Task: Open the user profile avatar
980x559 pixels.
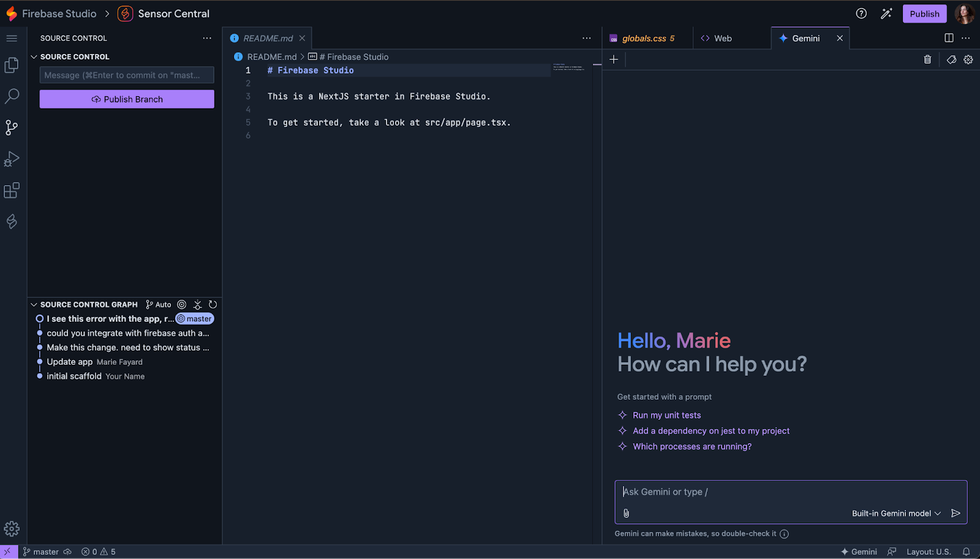Action: (965, 13)
